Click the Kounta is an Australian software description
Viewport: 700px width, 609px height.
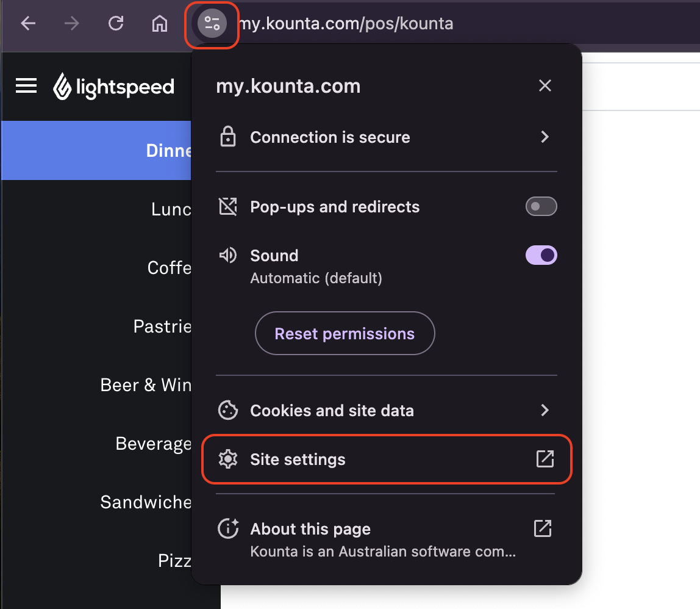pos(383,552)
